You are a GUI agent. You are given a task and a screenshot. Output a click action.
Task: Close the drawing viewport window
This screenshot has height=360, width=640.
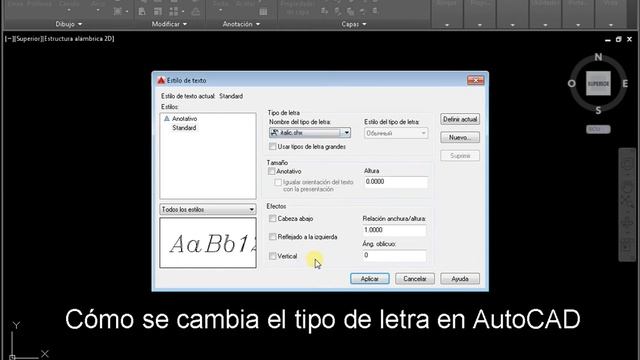point(629,40)
